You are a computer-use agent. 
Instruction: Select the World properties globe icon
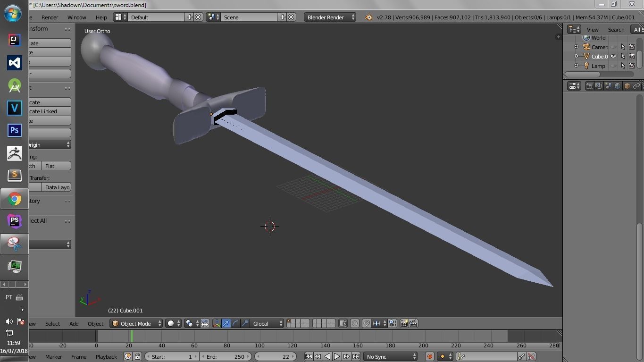[x=618, y=85]
